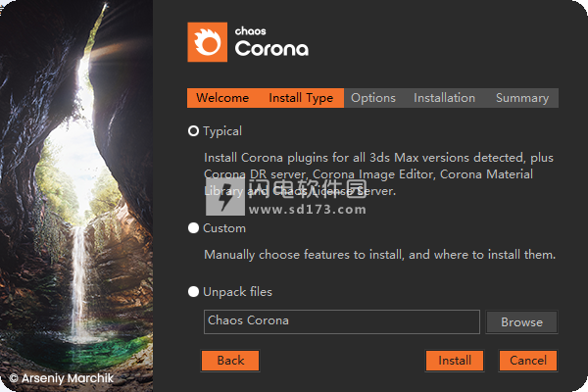
Task: Click the orange Corona flame logo icon
Action: pos(208,41)
